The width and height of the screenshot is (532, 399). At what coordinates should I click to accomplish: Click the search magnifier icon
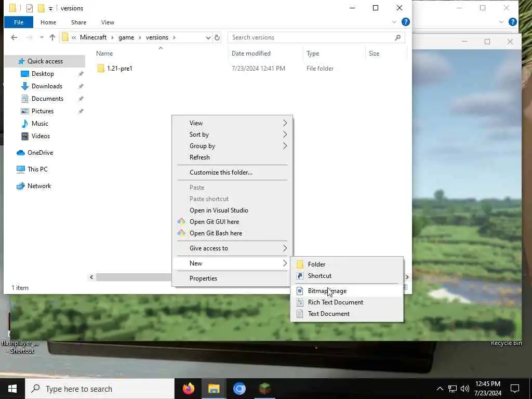coord(397,37)
